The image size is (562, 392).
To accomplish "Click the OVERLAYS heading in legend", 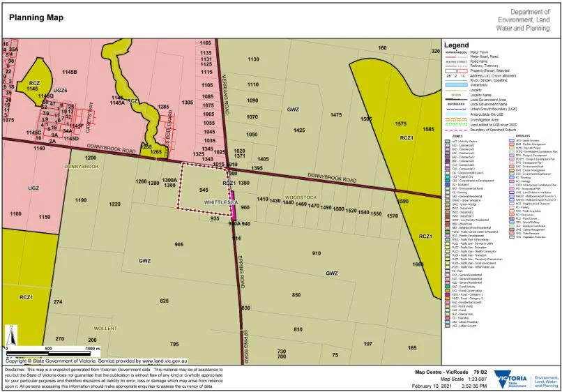I will (523, 135).
